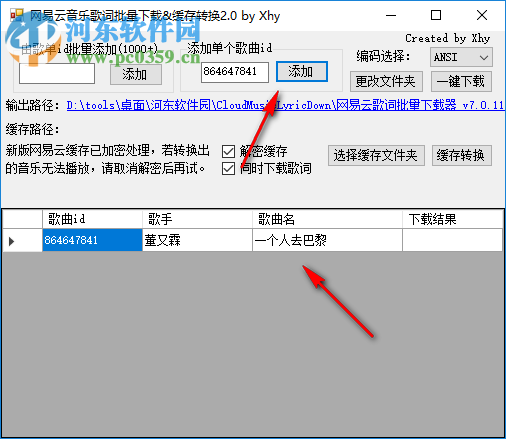The height and width of the screenshot is (439, 506).
Task: Click the playlist id batch input field
Action: [x=57, y=73]
